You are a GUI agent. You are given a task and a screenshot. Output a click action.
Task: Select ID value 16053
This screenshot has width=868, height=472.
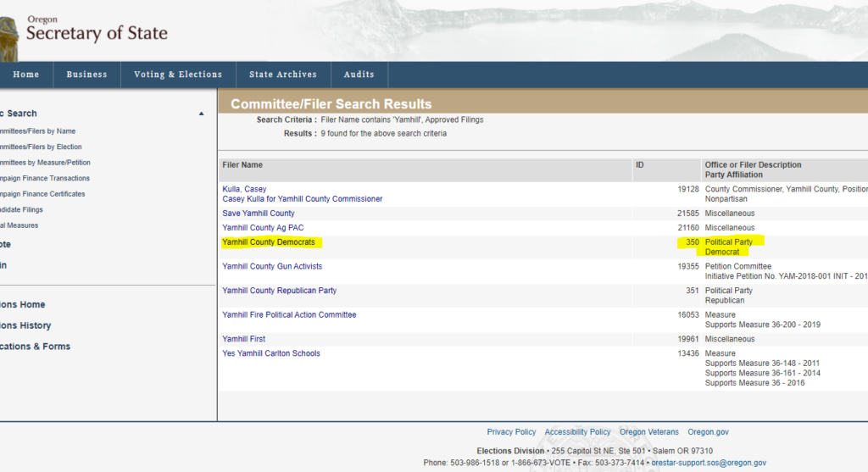tap(688, 315)
